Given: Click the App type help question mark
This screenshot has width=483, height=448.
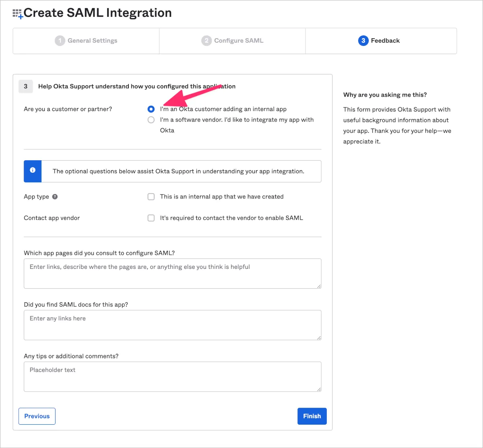Looking at the screenshot, I should click(x=55, y=197).
